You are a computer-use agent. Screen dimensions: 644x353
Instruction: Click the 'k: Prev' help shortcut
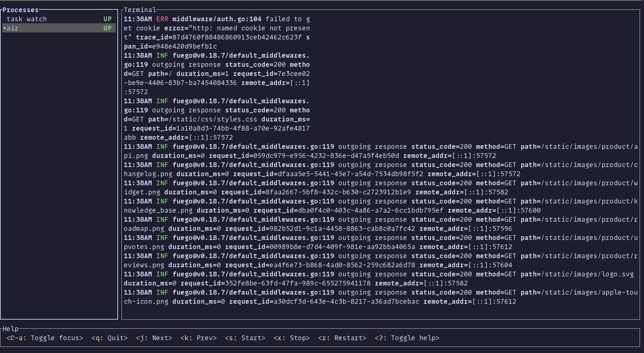(x=198, y=338)
